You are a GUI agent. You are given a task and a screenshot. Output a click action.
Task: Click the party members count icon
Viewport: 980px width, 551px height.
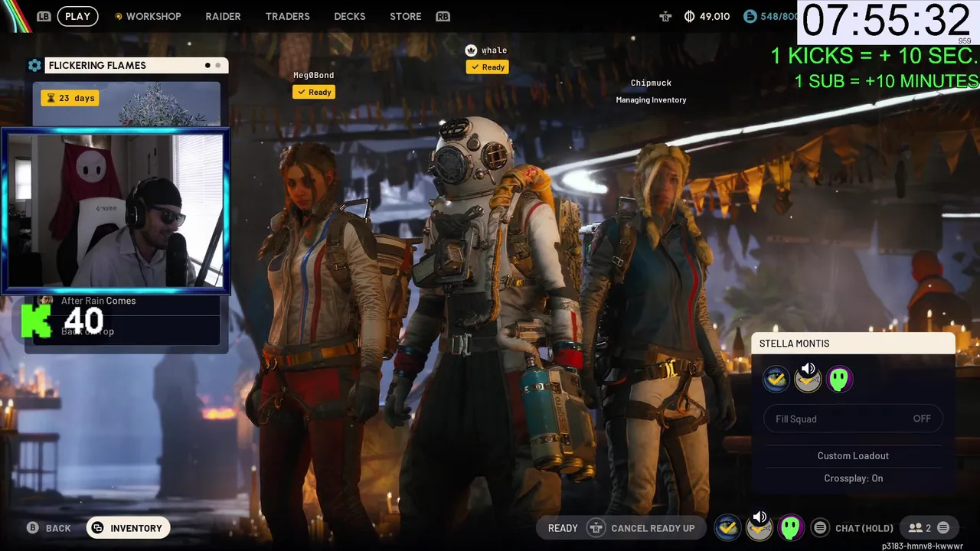click(x=920, y=528)
